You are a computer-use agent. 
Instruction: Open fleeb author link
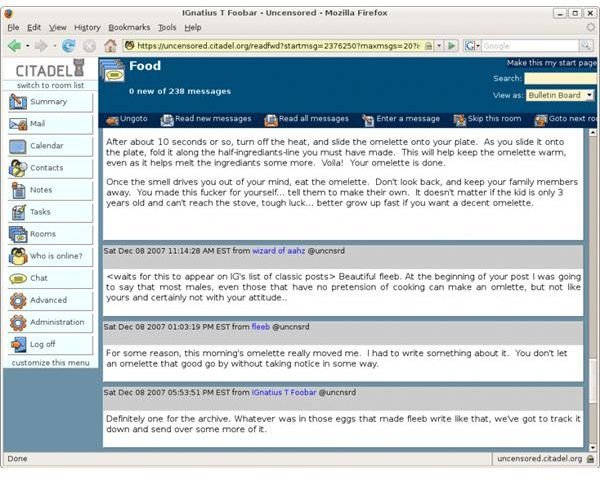coord(261,327)
